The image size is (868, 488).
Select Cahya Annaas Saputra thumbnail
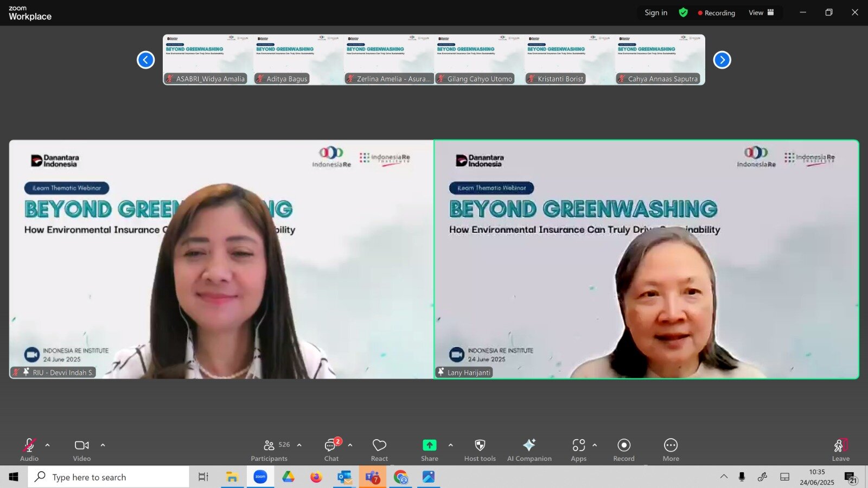pyautogui.click(x=660, y=60)
